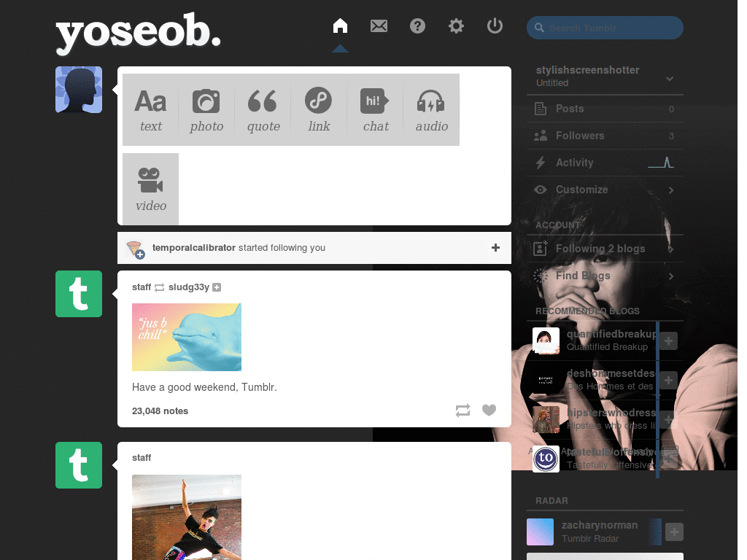Image resolution: width=747 pixels, height=560 pixels.
Task: Open the inbox envelope icon
Action: 379,26
